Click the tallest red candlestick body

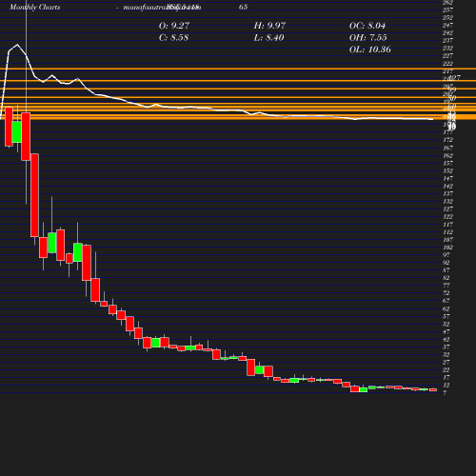point(34,195)
